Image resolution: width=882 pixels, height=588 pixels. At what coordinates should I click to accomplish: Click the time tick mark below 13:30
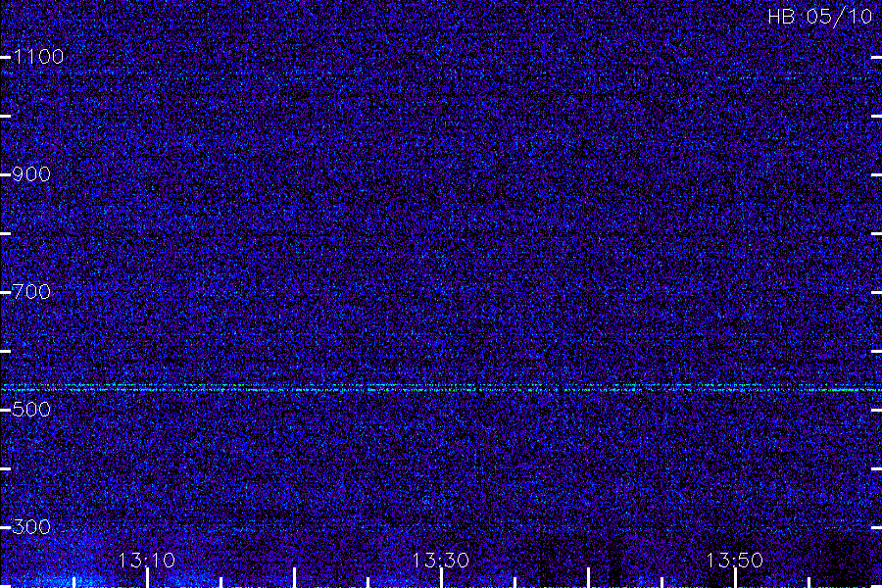pos(441,578)
